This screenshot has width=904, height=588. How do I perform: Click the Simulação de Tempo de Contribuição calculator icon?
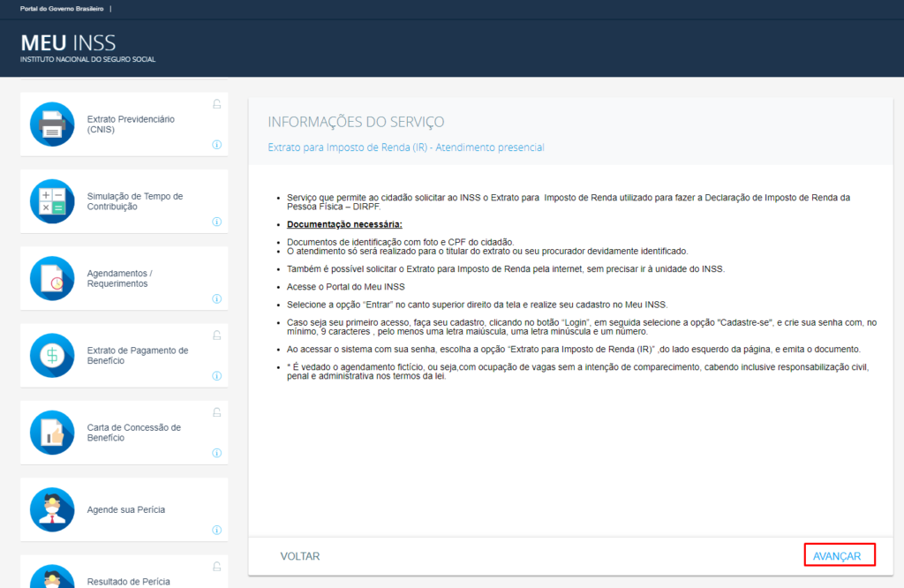(x=52, y=201)
